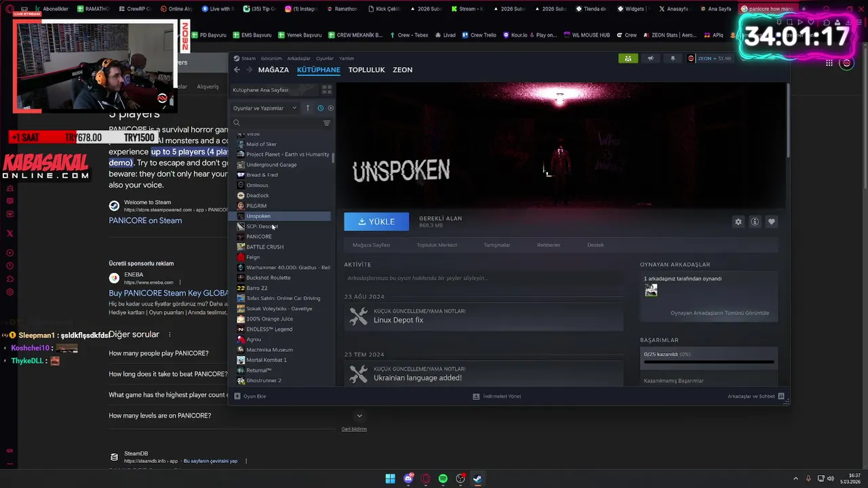Toggle sort by recent activity clock
Image resolution: width=868 pixels, height=488 pixels.
[x=320, y=108]
